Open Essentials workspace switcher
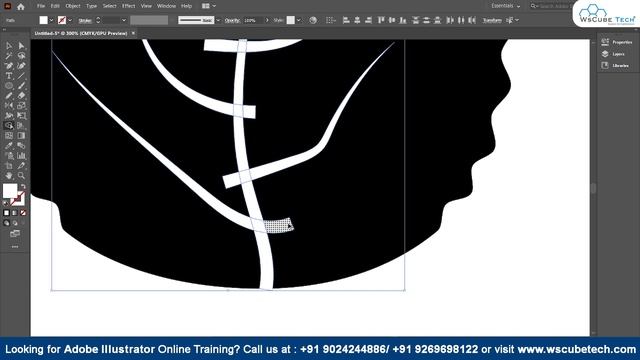The image size is (640, 360). point(505,6)
